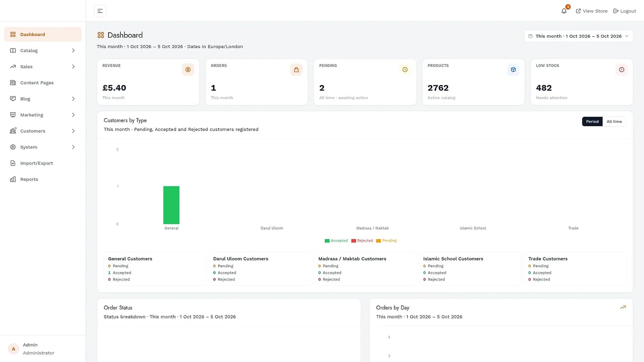Click the Dashboard heading grid icon

[101, 35]
